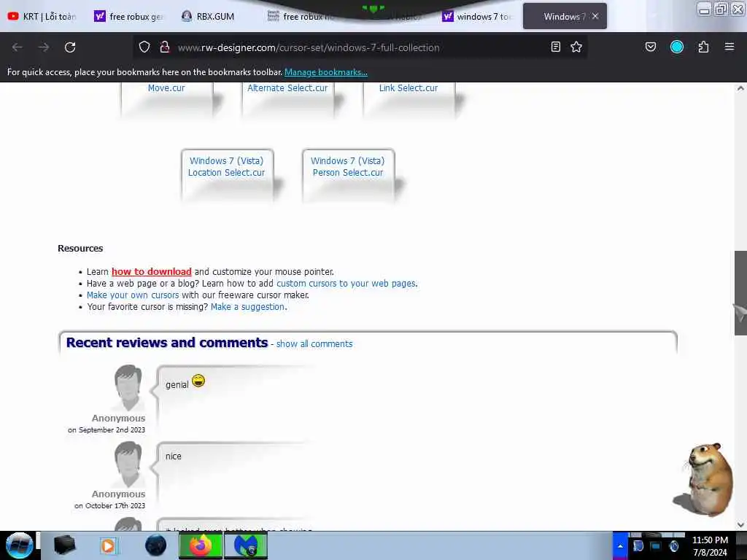The image size is (747, 560).
Task: Click the 'genial' comment text
Action: pos(177,385)
